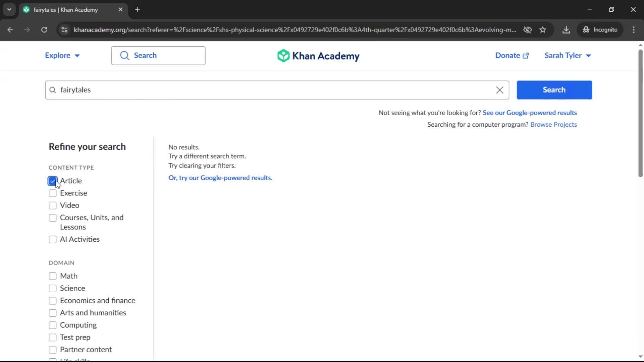Click the address bar URL
Viewport: 644px width, 362px height.
[x=295, y=30]
